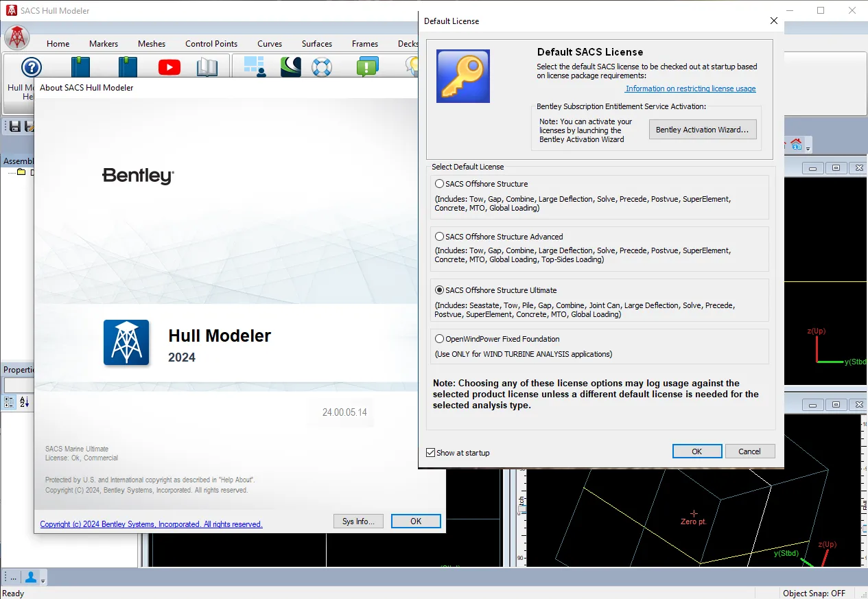Viewport: 868px width, 599px height.
Task: Open the YouTube videos icon in ribbon
Action: [169, 67]
